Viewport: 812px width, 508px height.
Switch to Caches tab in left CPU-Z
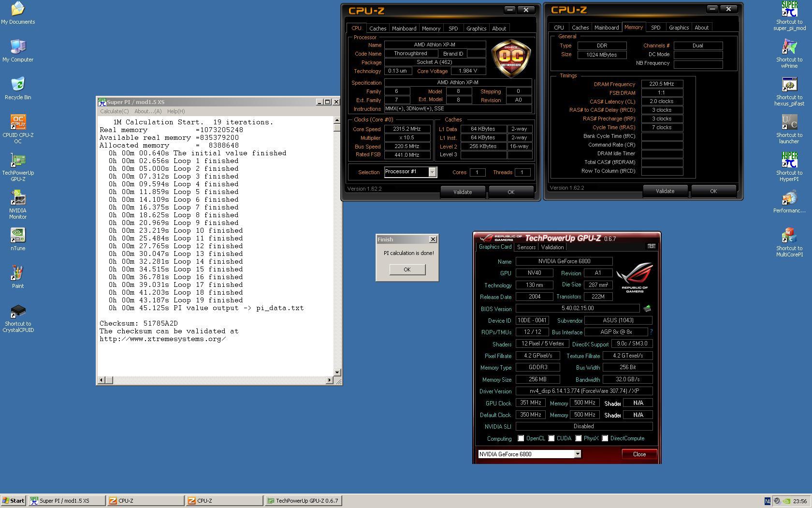coord(377,29)
